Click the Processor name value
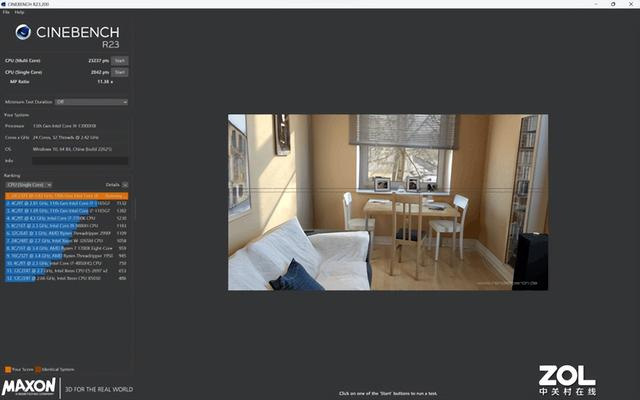 coord(64,126)
